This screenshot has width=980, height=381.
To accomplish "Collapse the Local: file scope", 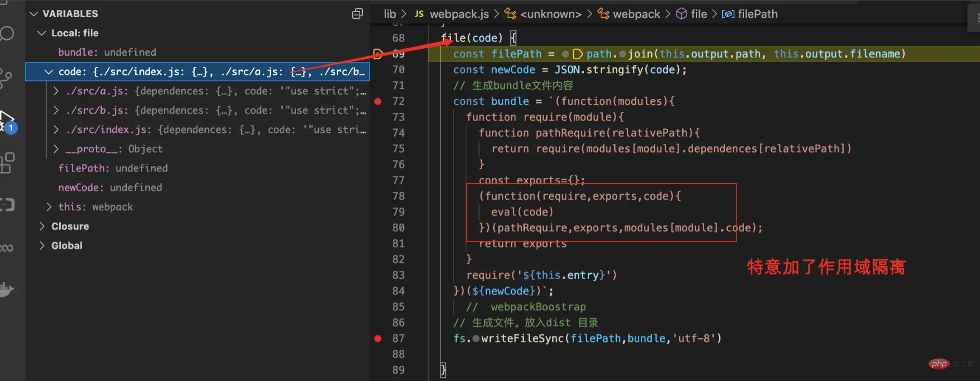I will (x=42, y=33).
